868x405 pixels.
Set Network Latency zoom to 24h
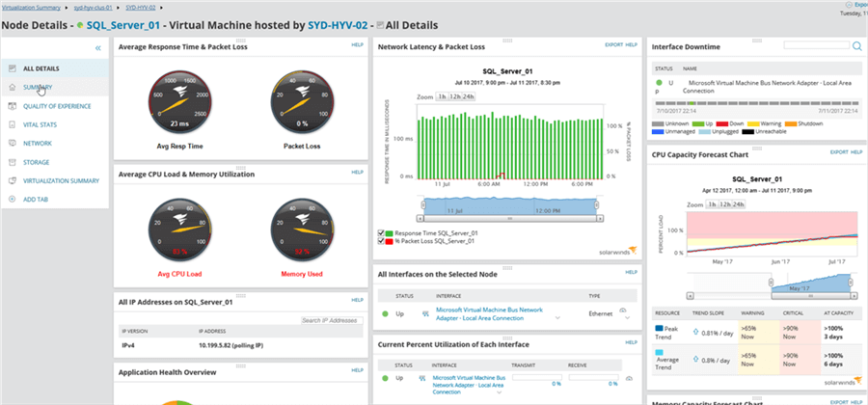point(469,96)
